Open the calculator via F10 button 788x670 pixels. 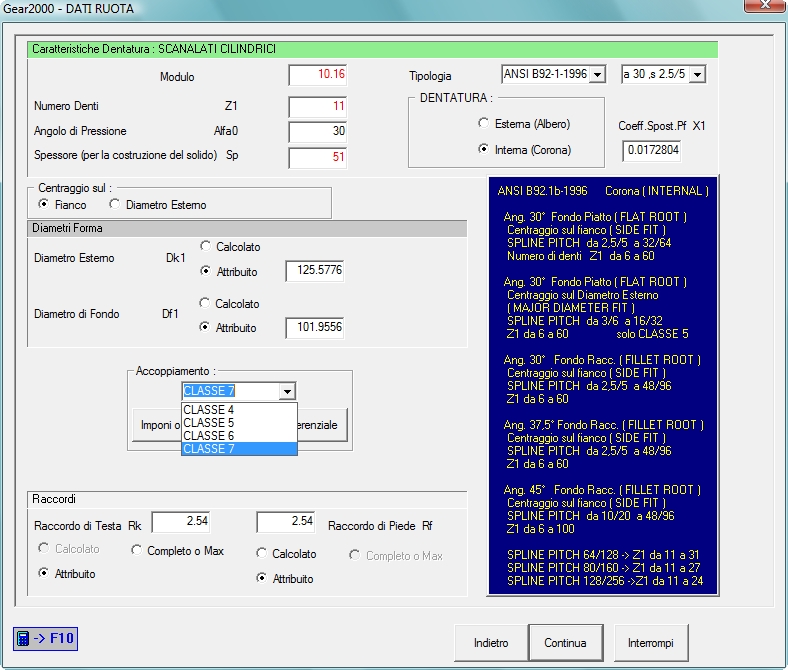point(45,638)
